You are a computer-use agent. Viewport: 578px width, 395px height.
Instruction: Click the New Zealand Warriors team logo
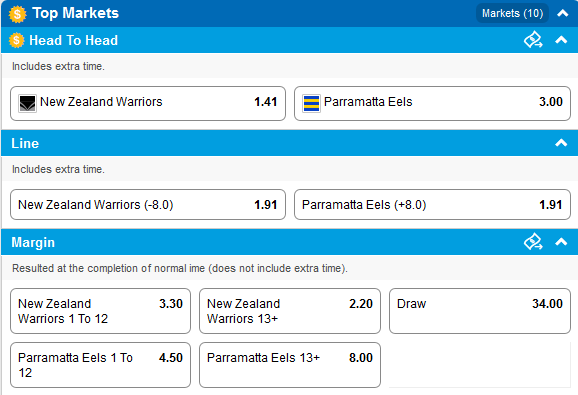pyautogui.click(x=27, y=103)
